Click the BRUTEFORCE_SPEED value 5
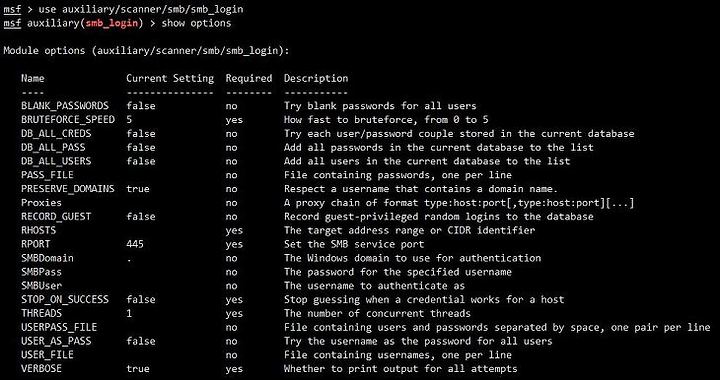This screenshot has width=720, height=380. (129, 120)
